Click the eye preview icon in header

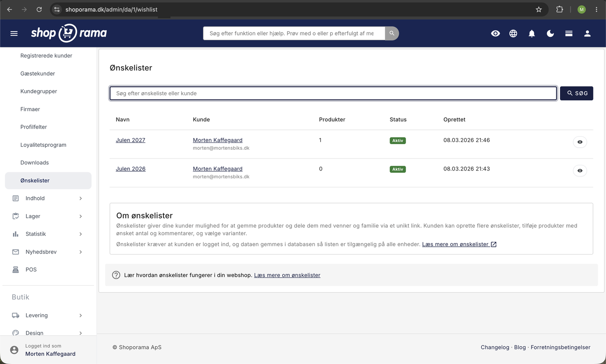(495, 33)
